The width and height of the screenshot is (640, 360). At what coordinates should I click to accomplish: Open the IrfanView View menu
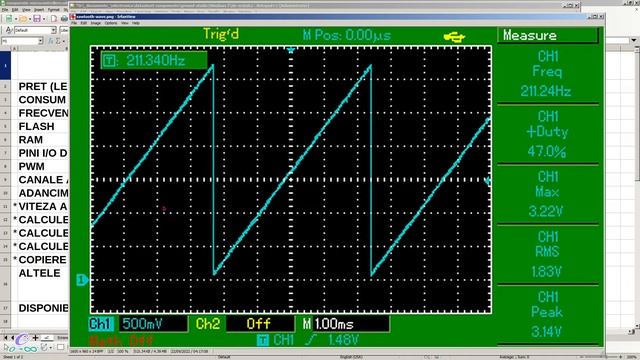[125, 23]
